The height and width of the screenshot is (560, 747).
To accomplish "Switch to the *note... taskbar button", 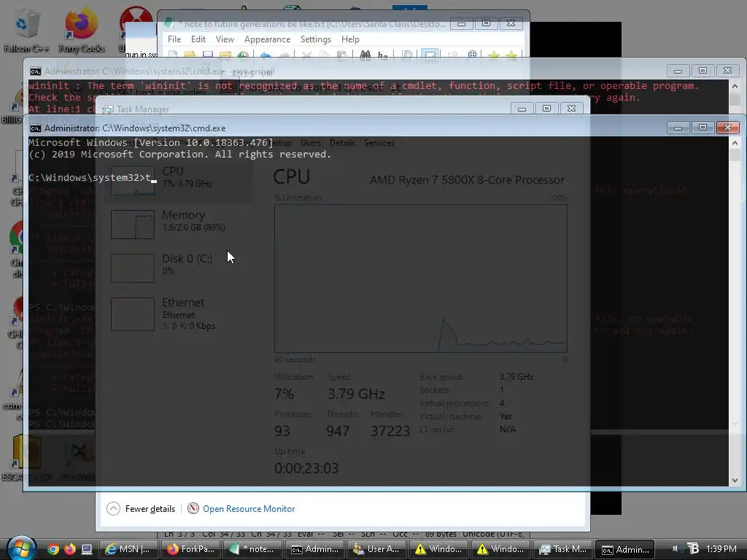I will click(x=253, y=549).
